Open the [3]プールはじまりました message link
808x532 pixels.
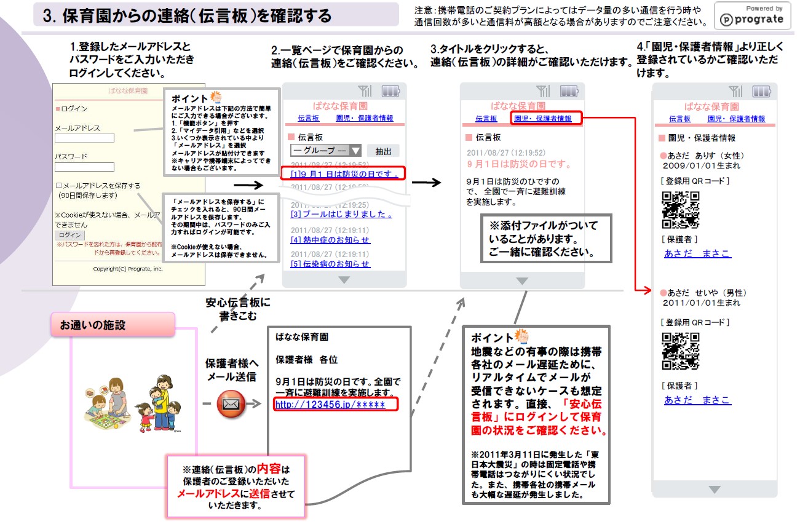341,214
